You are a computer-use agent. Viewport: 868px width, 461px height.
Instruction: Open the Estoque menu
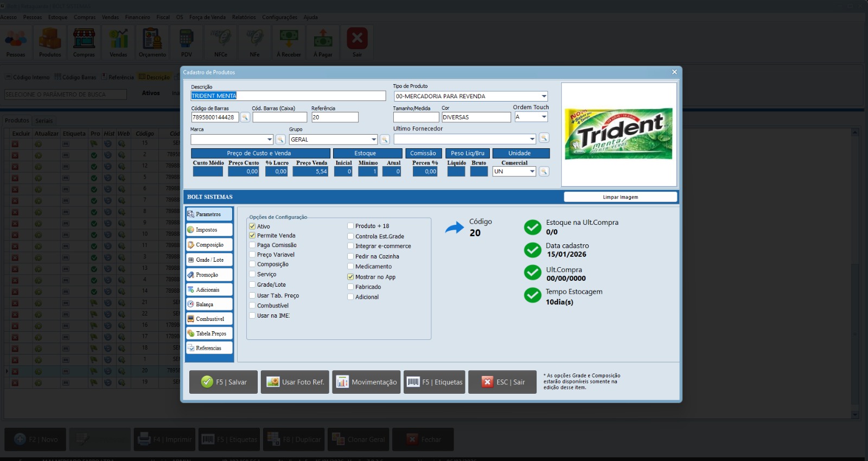(58, 17)
